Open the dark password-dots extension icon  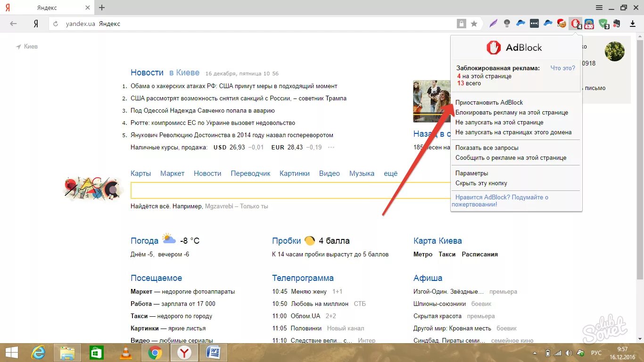click(534, 24)
